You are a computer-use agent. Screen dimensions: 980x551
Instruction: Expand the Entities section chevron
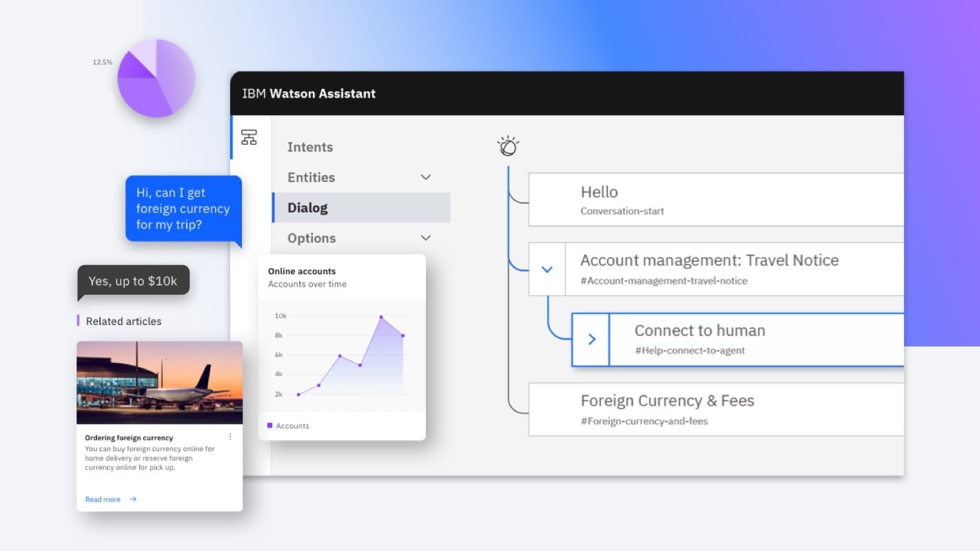point(426,177)
